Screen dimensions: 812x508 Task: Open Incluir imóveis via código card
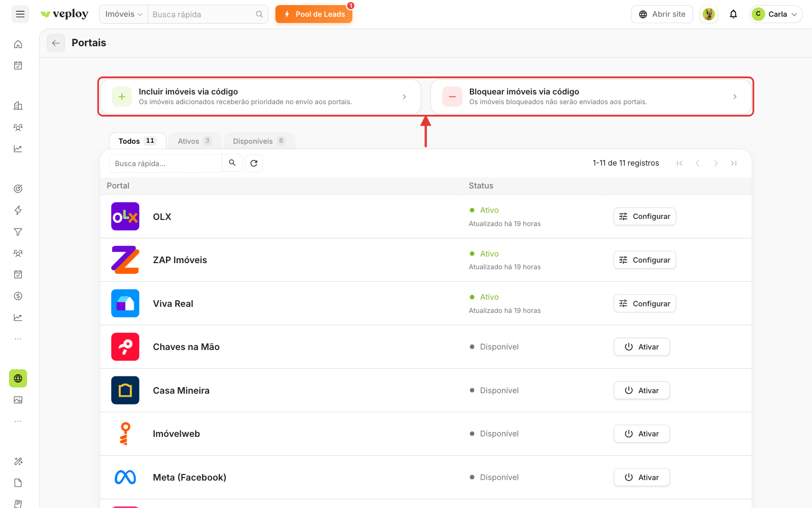(260, 97)
